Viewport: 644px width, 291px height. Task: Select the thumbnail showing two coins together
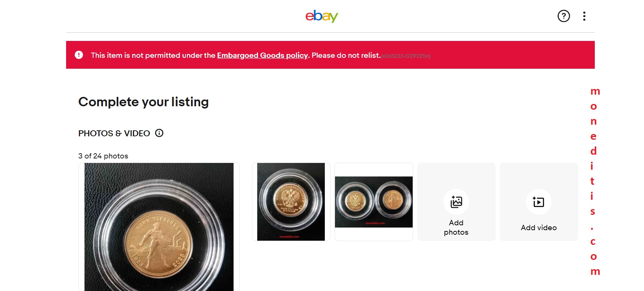(373, 202)
